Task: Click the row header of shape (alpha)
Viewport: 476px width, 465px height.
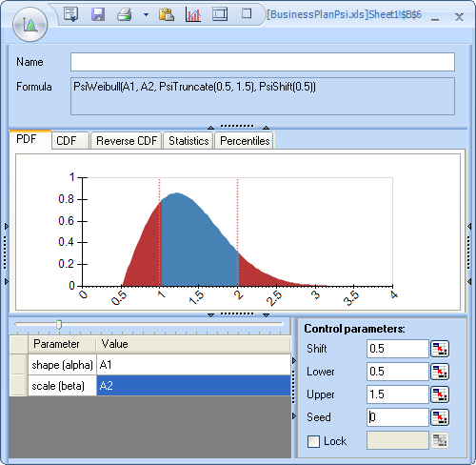Action: (18, 365)
